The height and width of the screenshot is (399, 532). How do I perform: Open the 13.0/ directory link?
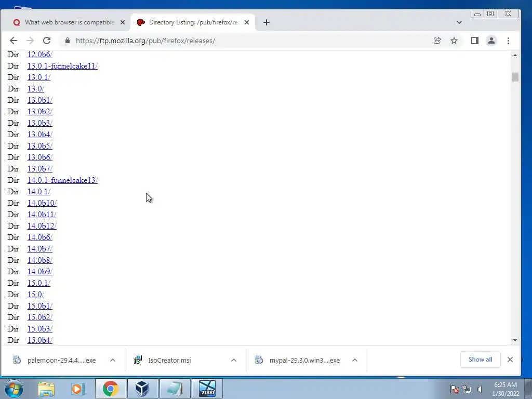click(x=36, y=88)
